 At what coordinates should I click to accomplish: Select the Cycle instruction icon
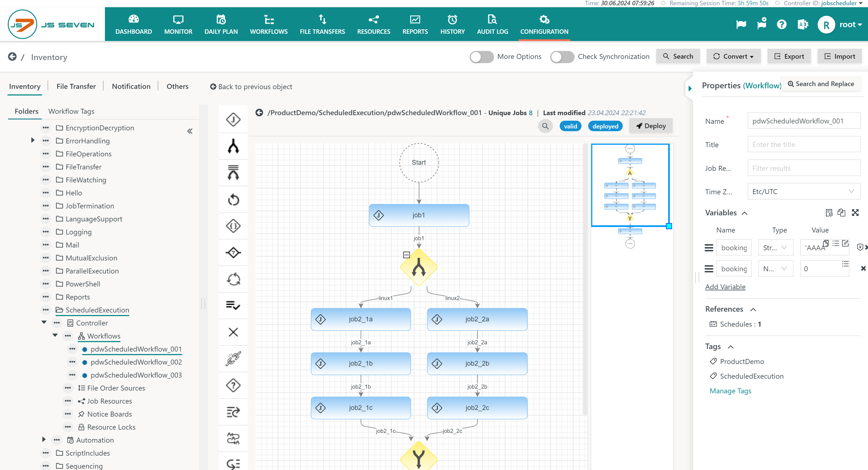pos(233,279)
